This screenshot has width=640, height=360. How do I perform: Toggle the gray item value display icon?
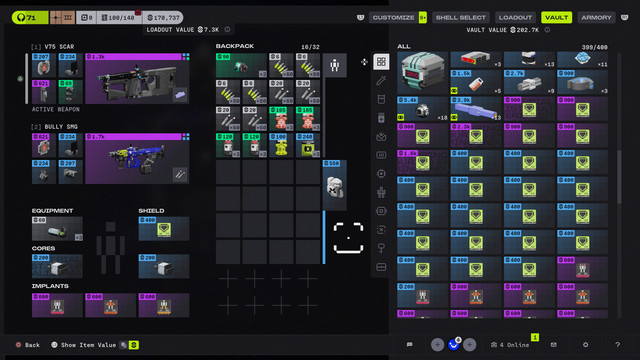point(123,345)
